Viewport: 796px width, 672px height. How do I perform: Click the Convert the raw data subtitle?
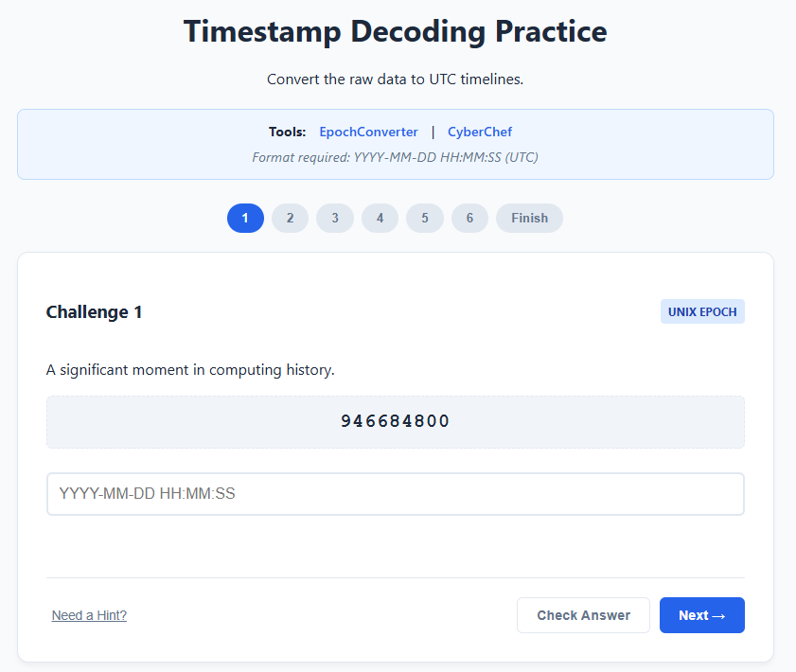(396, 80)
